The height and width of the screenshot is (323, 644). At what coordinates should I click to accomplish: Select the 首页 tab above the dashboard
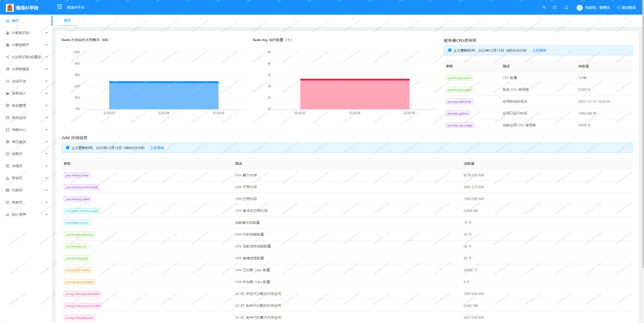[x=67, y=20]
